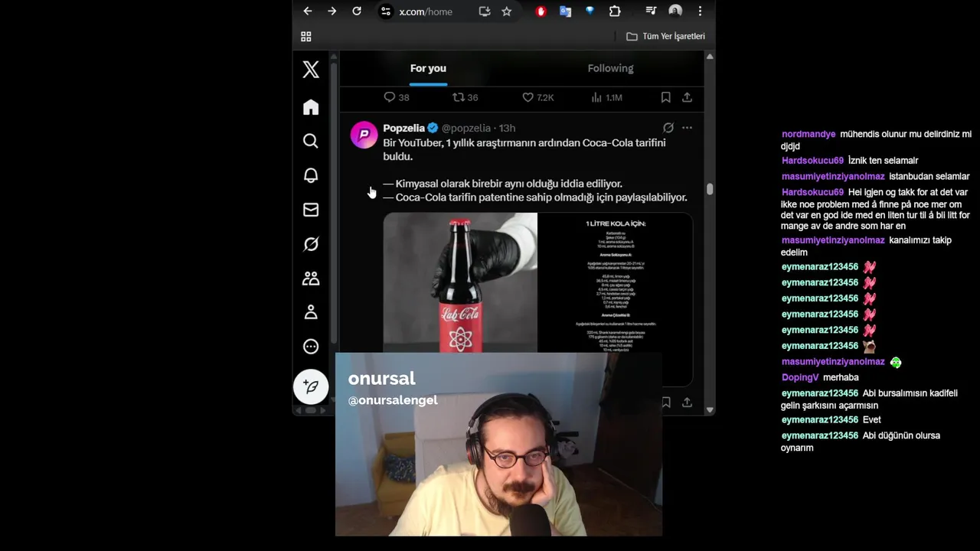This screenshot has width=980, height=551.
Task: Open the blue diamond extension icon
Action: [x=590, y=11]
